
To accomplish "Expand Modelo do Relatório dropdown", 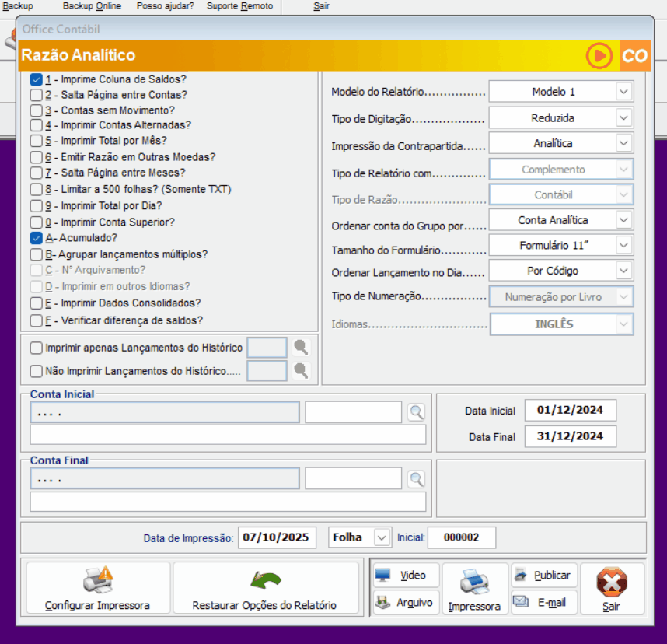I will pos(623,92).
